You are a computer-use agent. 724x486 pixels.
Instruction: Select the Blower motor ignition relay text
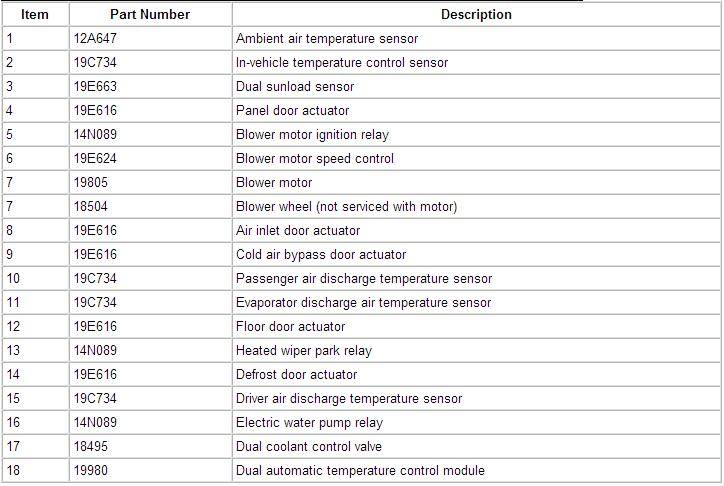tap(312, 135)
